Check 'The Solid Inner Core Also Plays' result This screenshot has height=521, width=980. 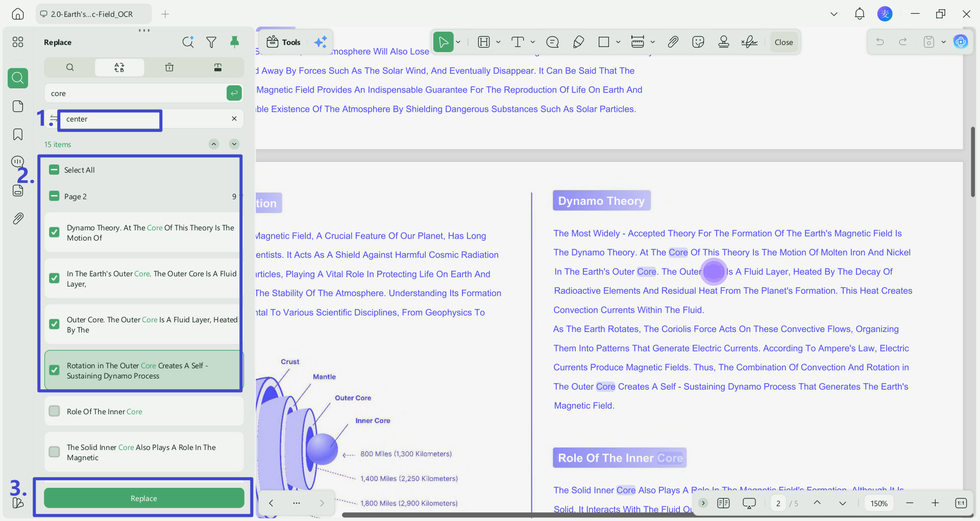click(54, 452)
